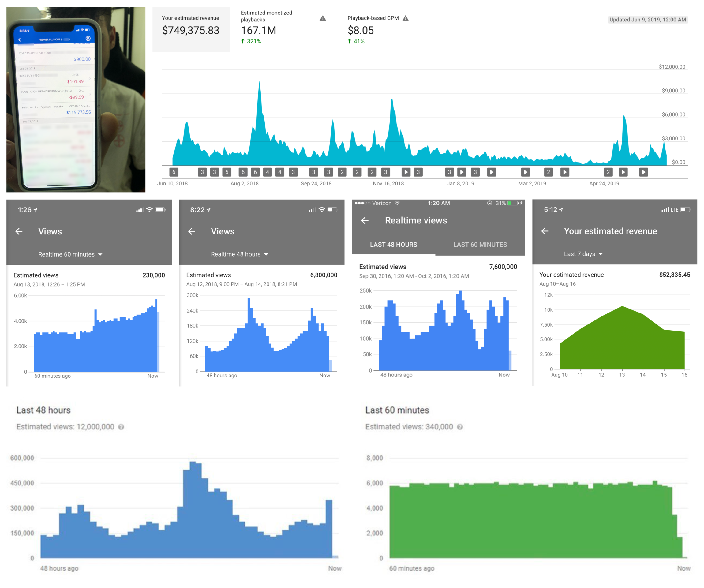
Task: Select the Playback-based CPM $8.05 metric
Action: point(361,30)
